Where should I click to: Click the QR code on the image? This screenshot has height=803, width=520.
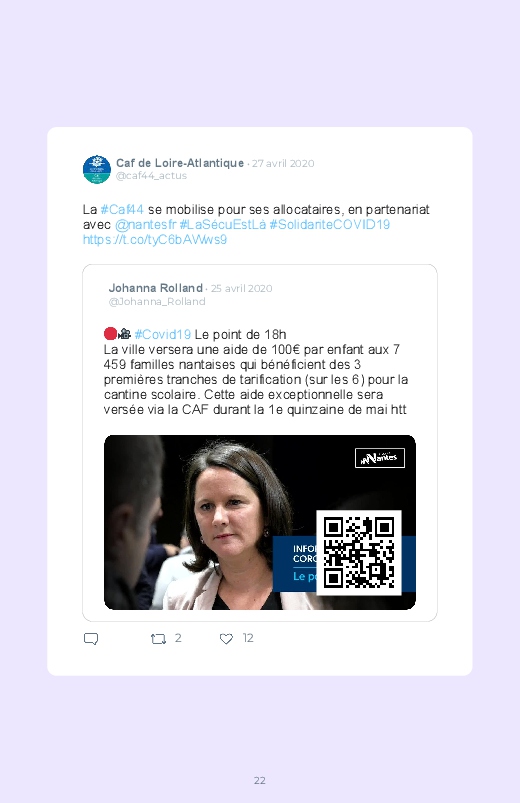359,553
